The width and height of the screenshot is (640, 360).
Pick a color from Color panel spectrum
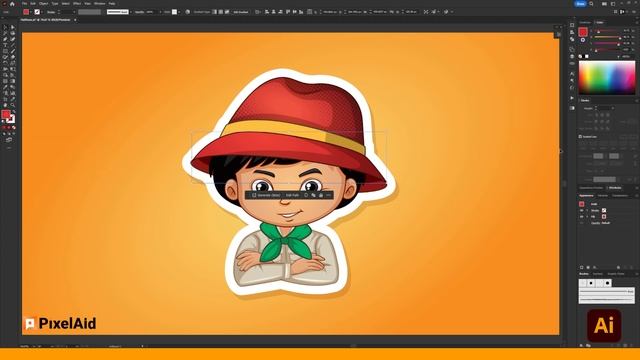(607, 78)
